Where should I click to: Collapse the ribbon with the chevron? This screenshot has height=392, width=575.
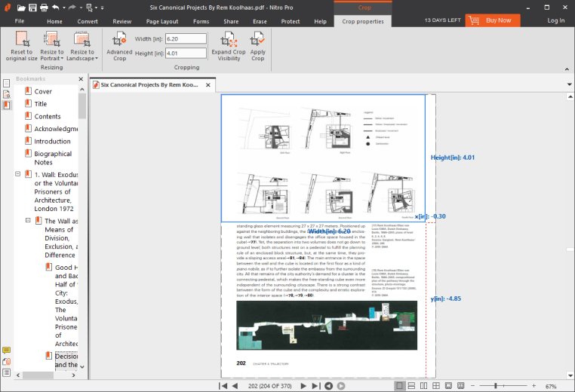pyautogui.click(x=567, y=69)
